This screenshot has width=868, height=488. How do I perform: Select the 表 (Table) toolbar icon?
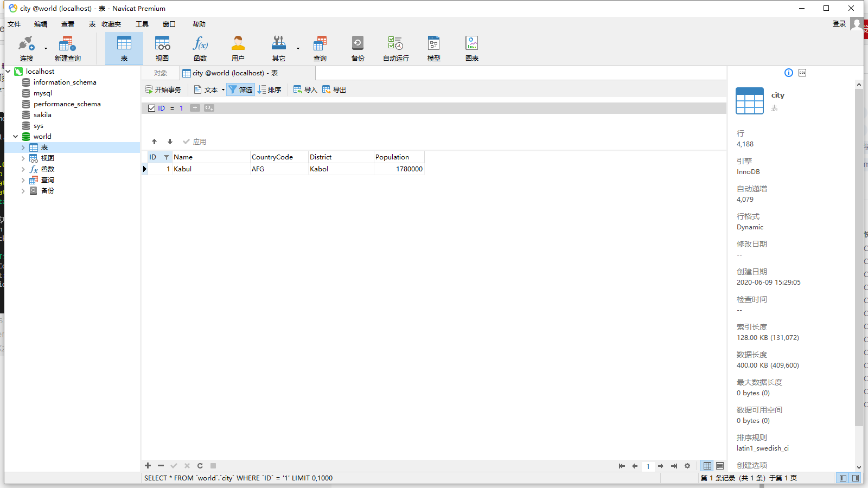point(124,48)
